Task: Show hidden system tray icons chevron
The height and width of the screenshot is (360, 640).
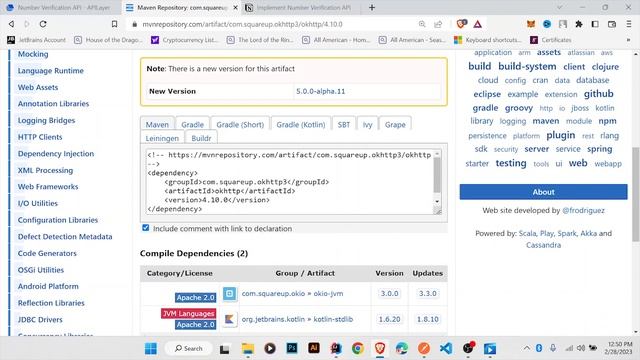Action: click(527, 348)
